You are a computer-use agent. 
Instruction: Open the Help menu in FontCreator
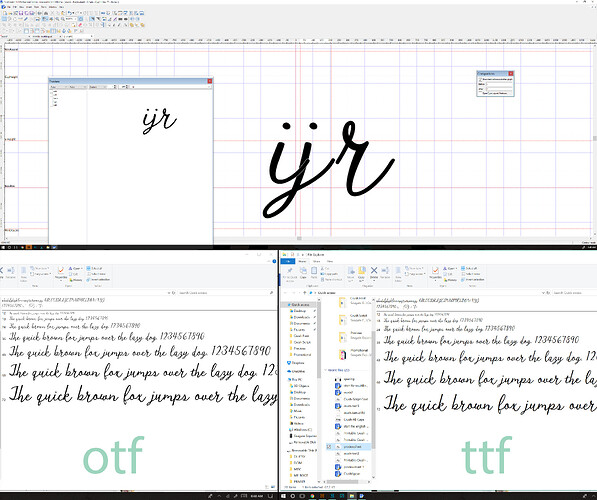coord(61,7)
